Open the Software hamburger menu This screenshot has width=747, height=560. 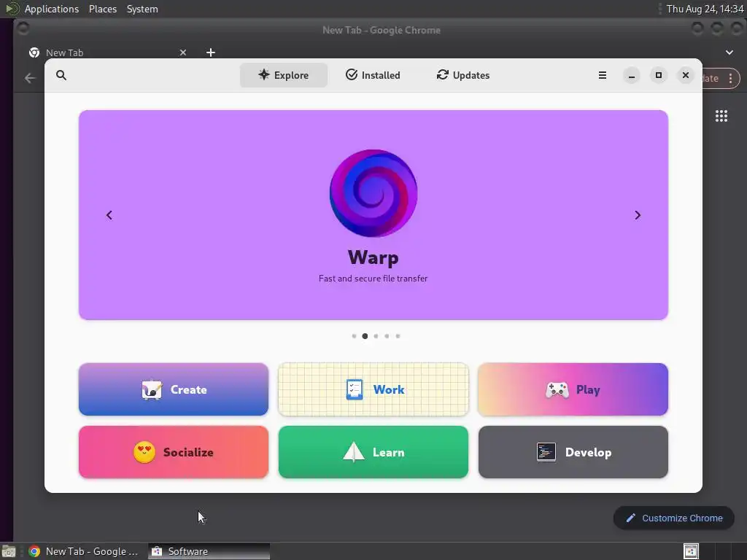[602, 75]
